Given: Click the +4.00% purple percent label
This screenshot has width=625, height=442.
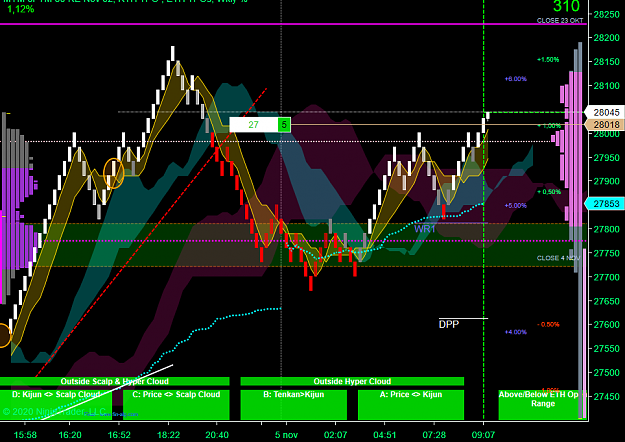Looking at the screenshot, I should tap(516, 332).
